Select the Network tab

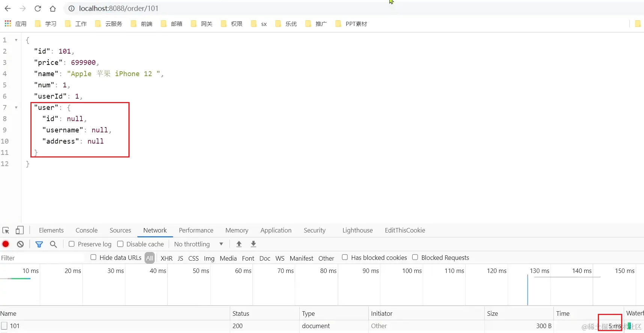(x=155, y=230)
